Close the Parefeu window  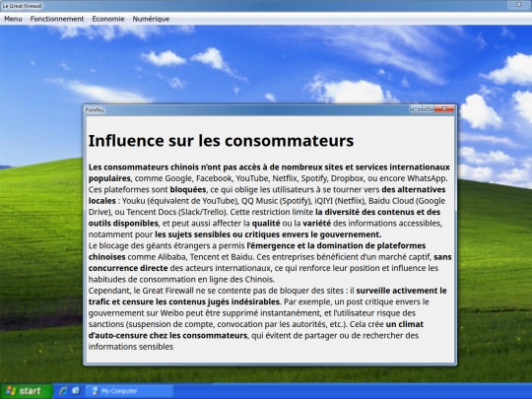[x=444, y=108]
